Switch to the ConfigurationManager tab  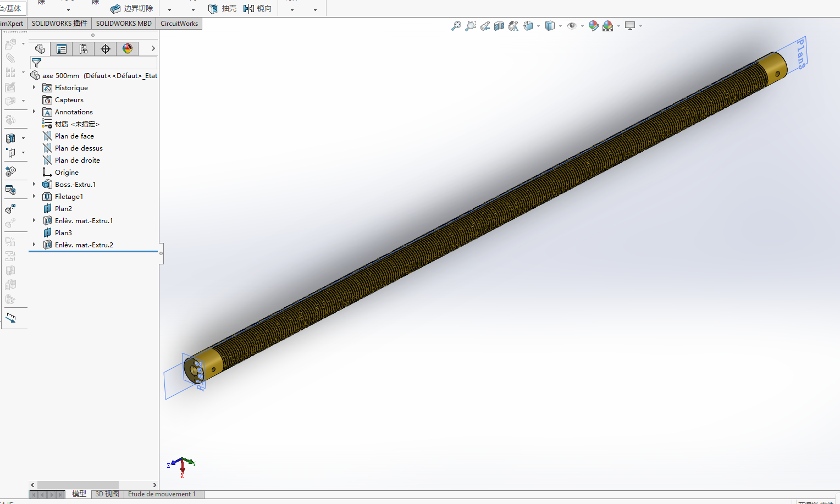84,49
